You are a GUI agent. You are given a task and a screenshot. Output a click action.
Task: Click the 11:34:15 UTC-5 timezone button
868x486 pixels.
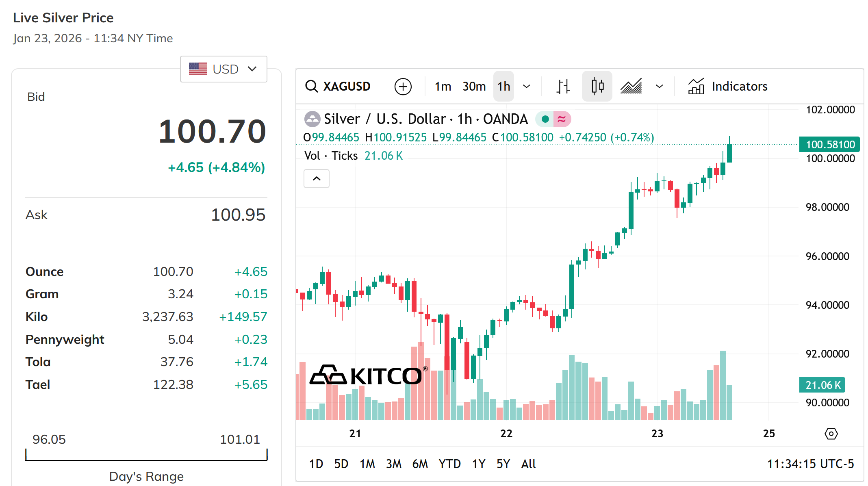(810, 464)
